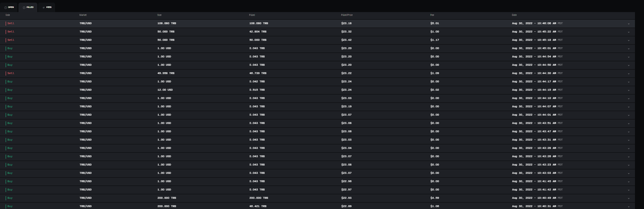The height and width of the screenshot is (209, 644).
Task: Expand the sell order filled at $23.32
Action: tap(629, 32)
